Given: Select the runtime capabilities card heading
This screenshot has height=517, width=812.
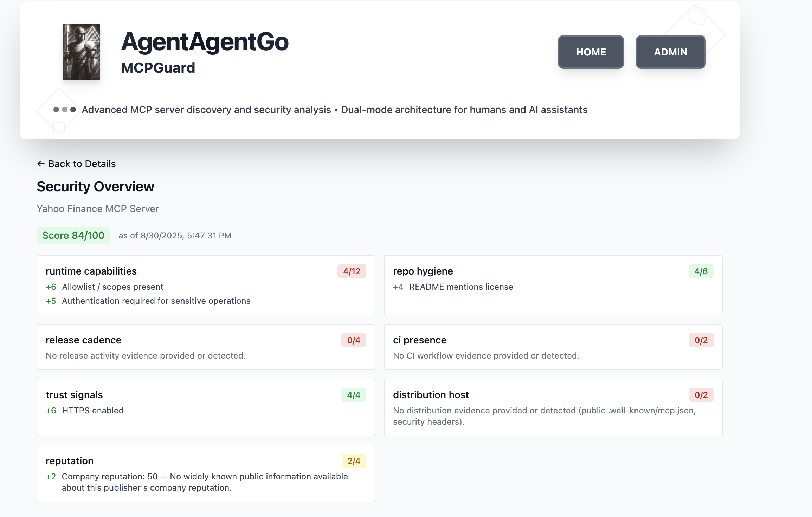Looking at the screenshot, I should [91, 271].
